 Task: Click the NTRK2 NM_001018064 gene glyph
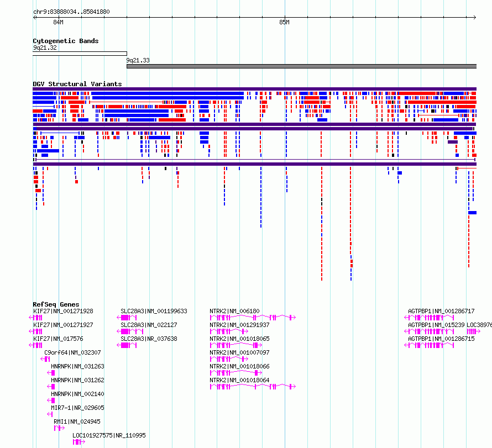[x=253, y=387]
